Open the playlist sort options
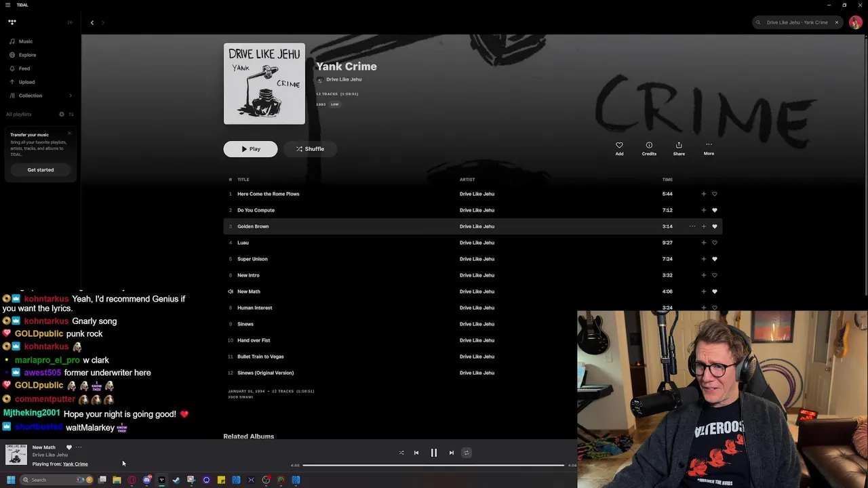Image resolution: width=868 pixels, height=488 pixels. coord(71,114)
